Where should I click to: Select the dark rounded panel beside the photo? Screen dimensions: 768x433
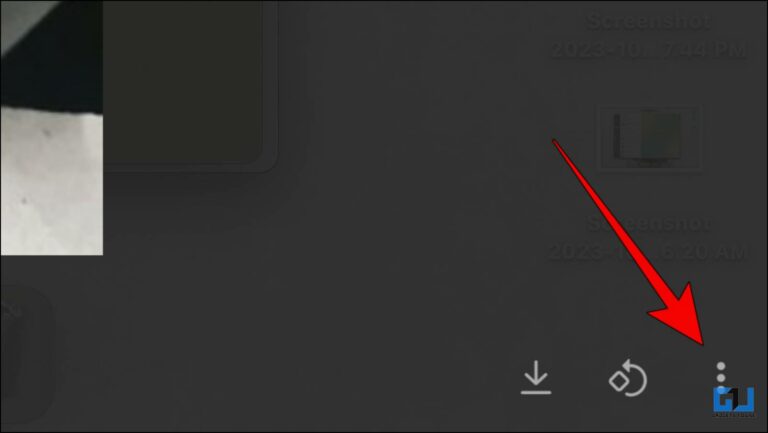point(190,86)
